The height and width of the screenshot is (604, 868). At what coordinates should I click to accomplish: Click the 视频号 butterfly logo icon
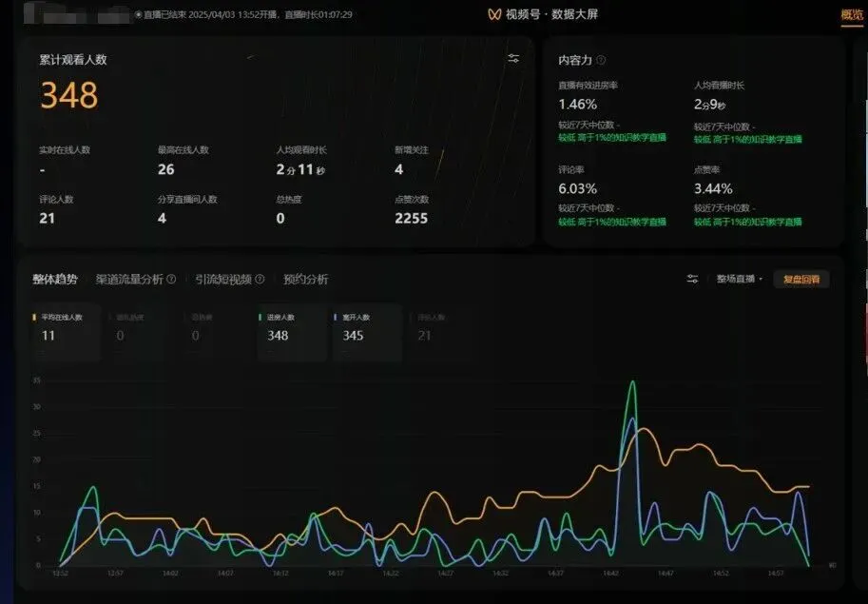pyautogui.click(x=494, y=14)
